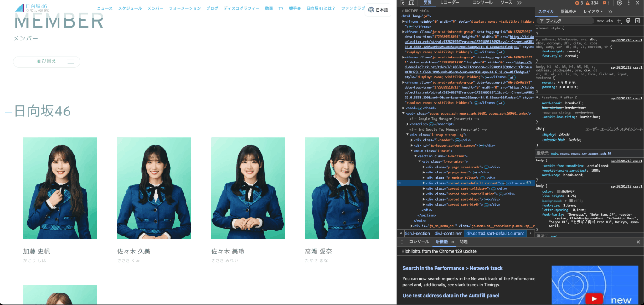
Task: Open 加藤 史帆 member photo
Action: (x=60, y=188)
